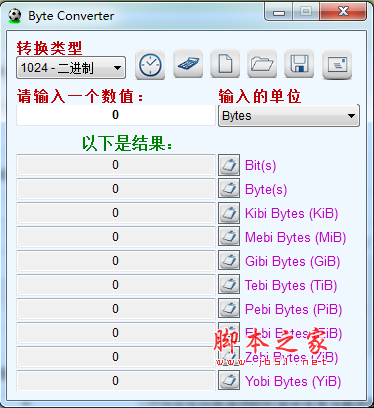Viewport: 374px width, 408px height.
Task: Copy the Byte(s) result value
Action: coord(229,188)
